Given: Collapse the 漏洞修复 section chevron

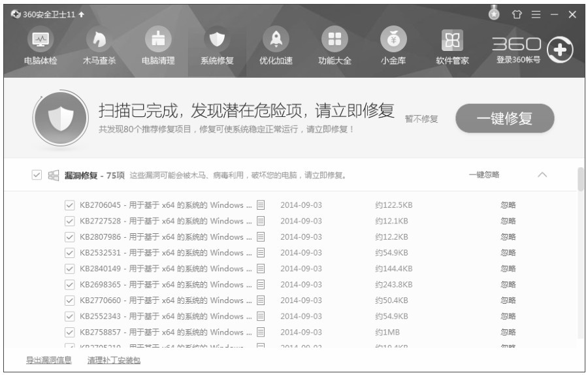Looking at the screenshot, I should pos(542,174).
